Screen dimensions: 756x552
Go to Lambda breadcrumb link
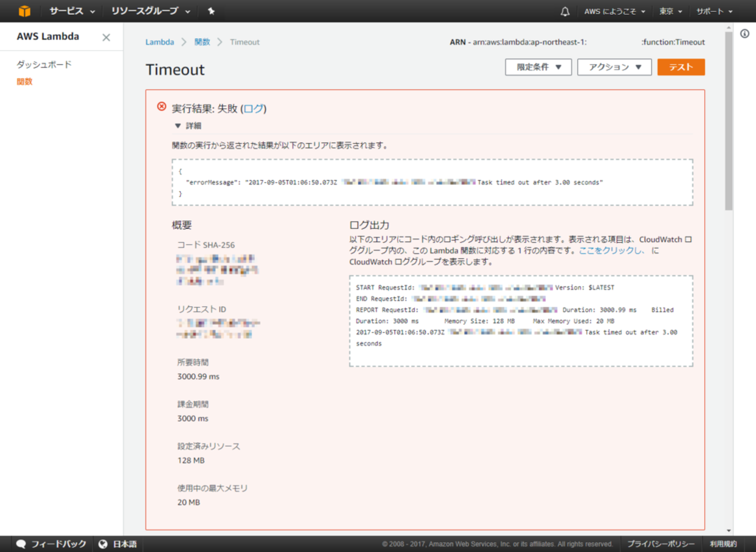[x=159, y=42]
